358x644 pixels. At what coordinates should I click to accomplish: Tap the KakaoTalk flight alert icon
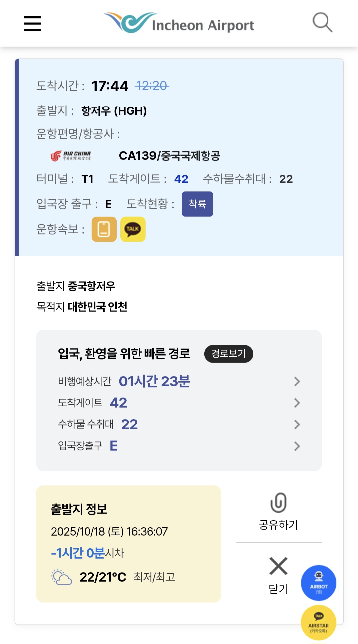tap(133, 229)
